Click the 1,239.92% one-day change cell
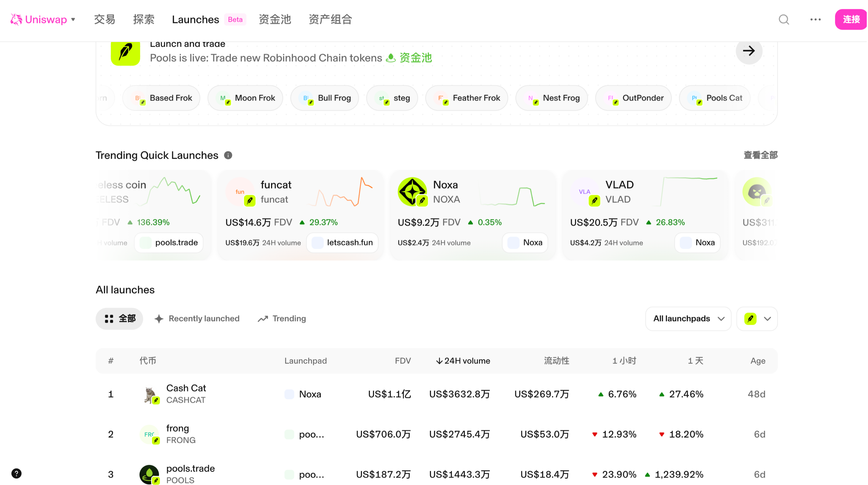The width and height of the screenshot is (868, 485). pos(676,475)
